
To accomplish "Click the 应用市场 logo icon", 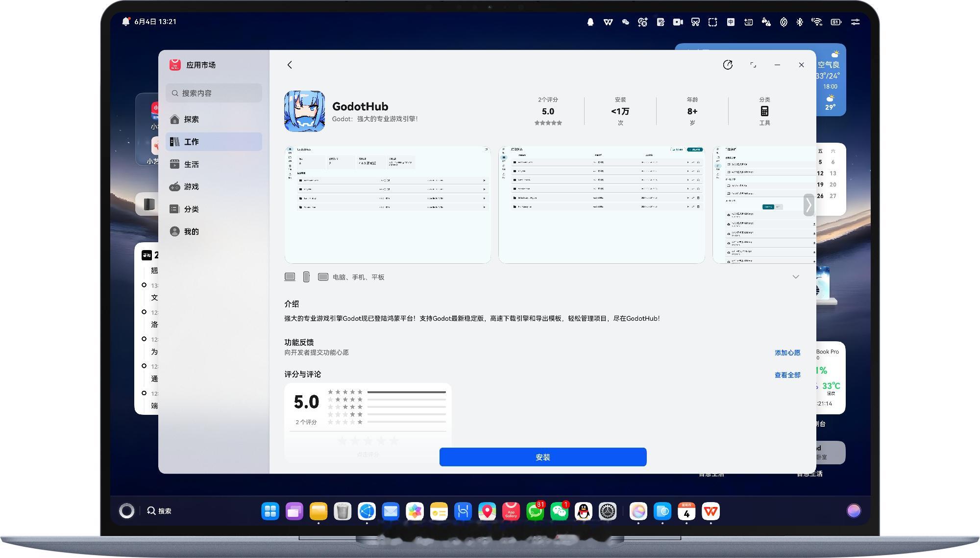I will tap(175, 65).
